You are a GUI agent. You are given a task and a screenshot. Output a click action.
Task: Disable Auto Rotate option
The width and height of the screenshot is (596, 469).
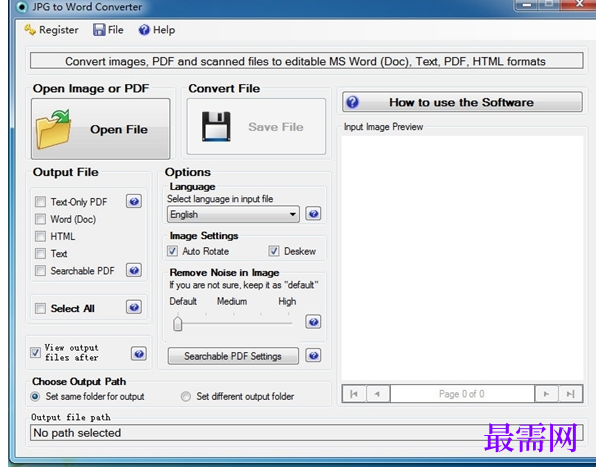pyautogui.click(x=173, y=251)
